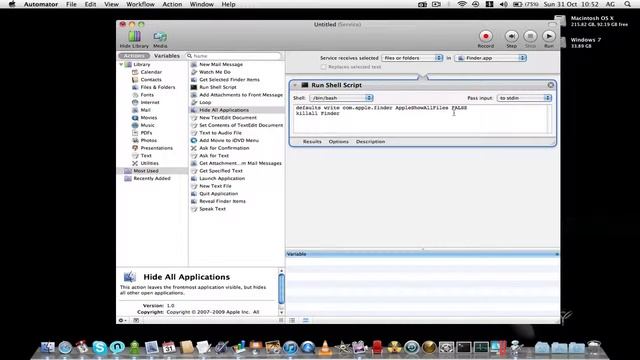Select Watch Me Do action
Viewport: 640px width, 360px height.
coord(215,72)
